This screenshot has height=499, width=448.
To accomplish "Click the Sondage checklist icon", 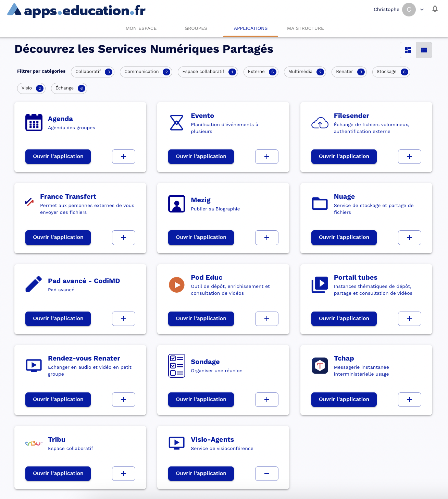I will (177, 366).
